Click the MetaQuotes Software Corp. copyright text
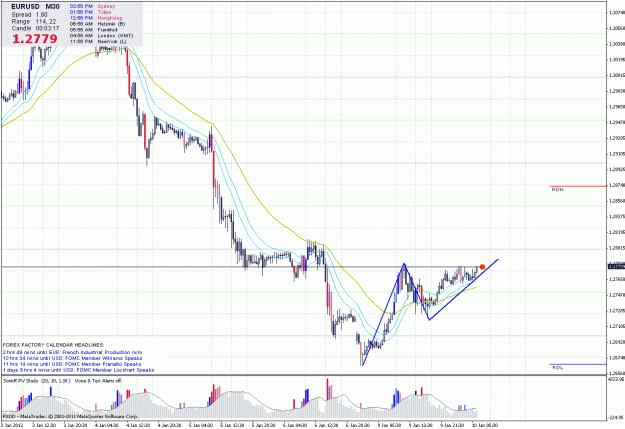 click(70, 416)
